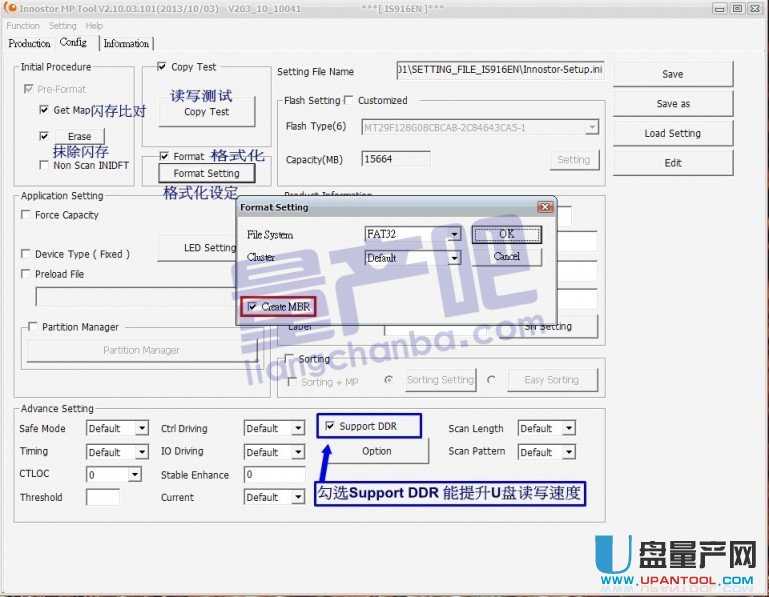769x597 pixels.
Task: Click the Load Setting button
Action: [x=672, y=133]
